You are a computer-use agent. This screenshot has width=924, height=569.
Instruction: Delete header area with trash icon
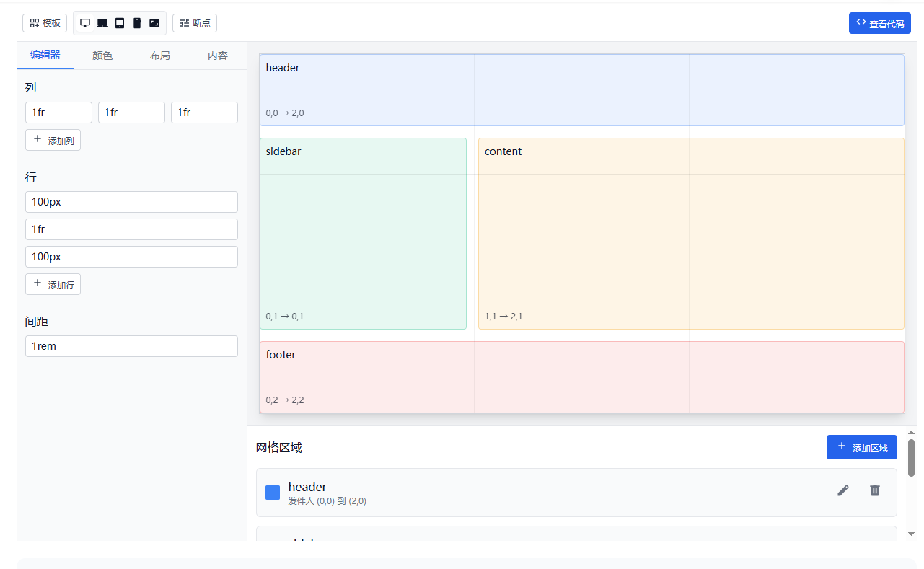coord(875,490)
